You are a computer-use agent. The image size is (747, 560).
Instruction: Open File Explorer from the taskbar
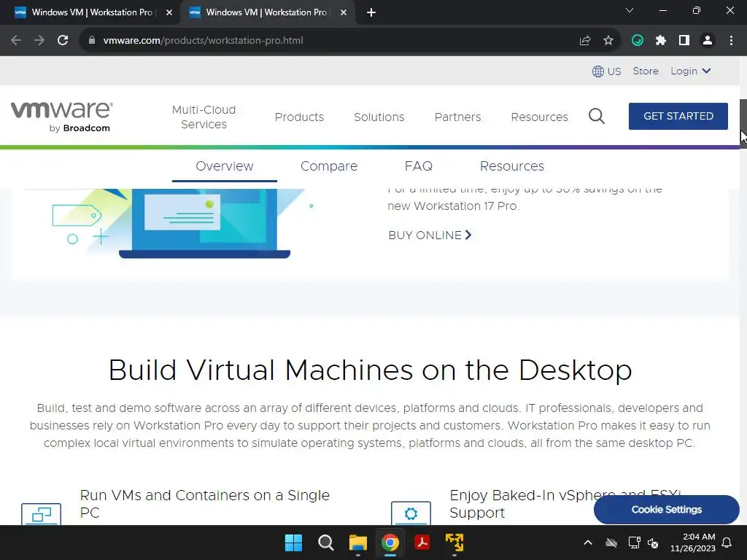(x=357, y=542)
